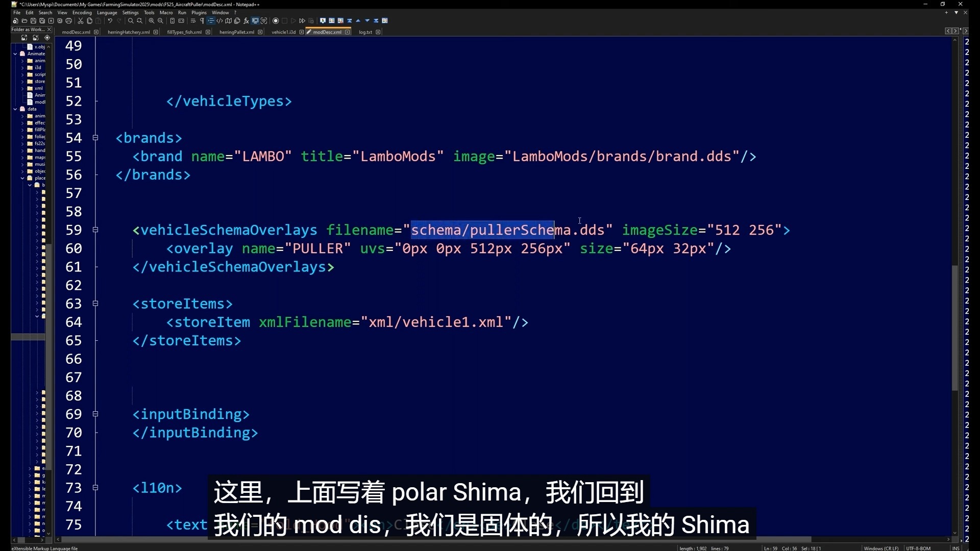
Task: Save all open files
Action: coord(42,21)
